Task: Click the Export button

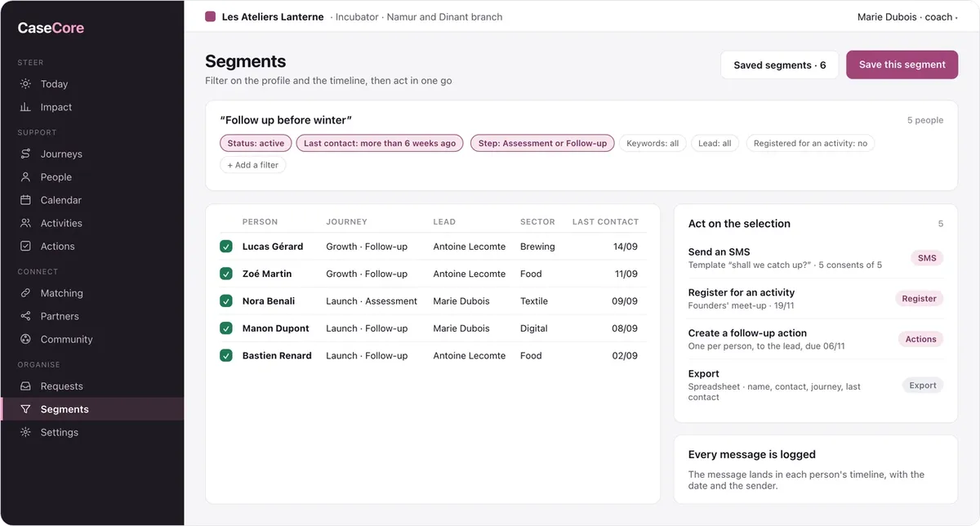Action: (923, 386)
